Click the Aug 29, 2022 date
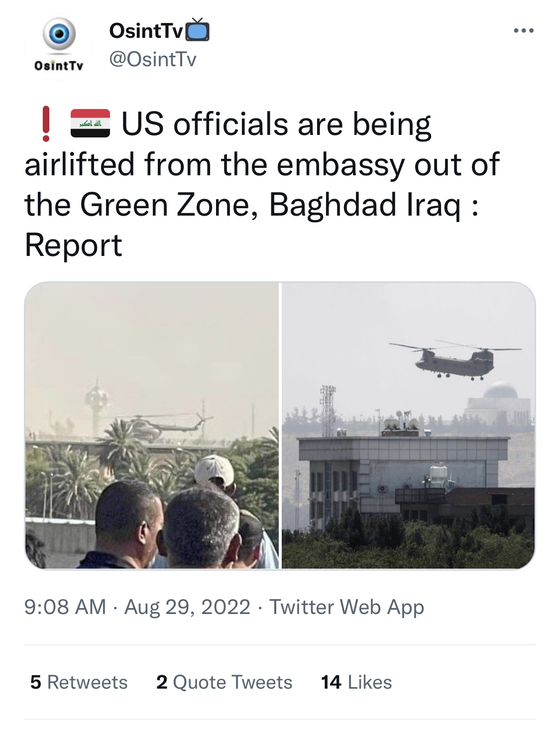This screenshot has width=560, height=734. (187, 607)
